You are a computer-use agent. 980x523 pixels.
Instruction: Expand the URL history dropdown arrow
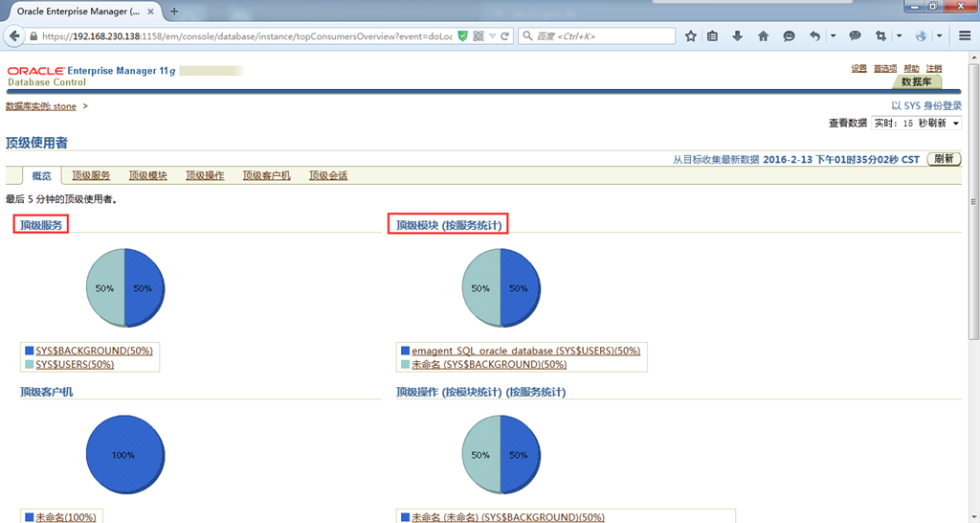coord(492,36)
